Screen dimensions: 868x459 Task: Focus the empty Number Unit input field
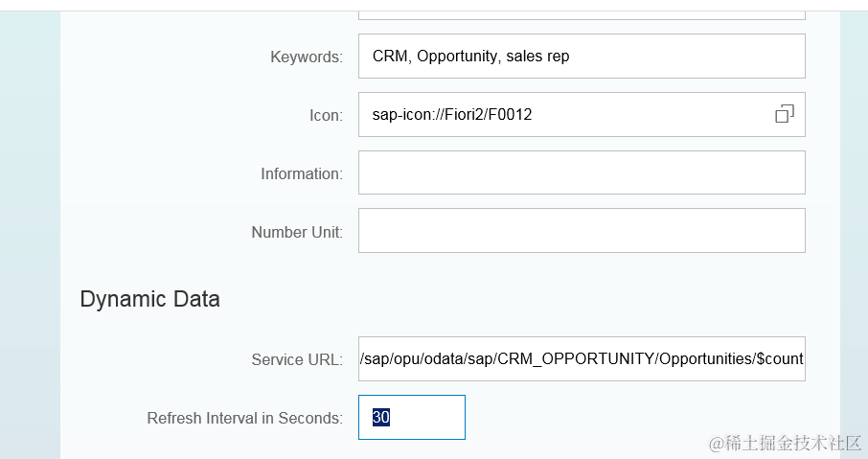coord(581,231)
